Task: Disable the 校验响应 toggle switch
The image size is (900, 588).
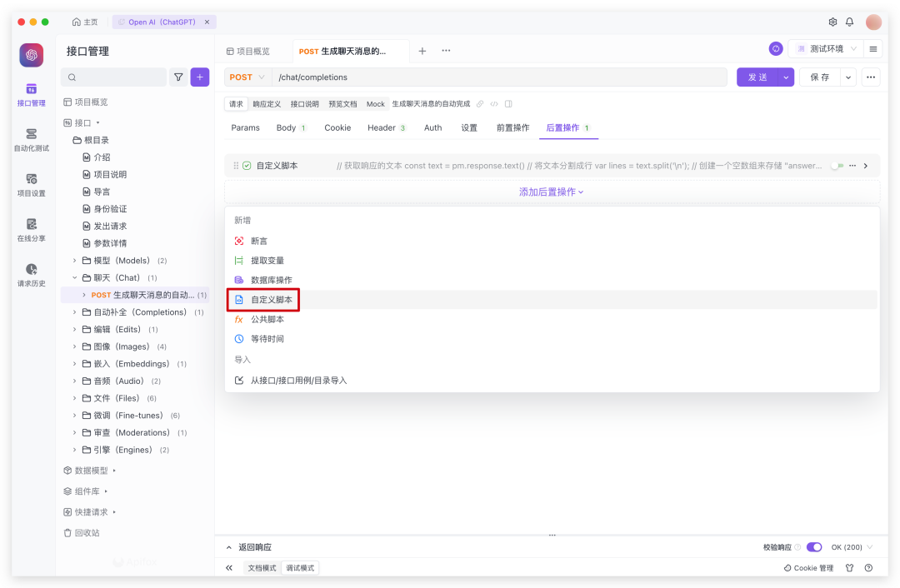Action: point(814,547)
